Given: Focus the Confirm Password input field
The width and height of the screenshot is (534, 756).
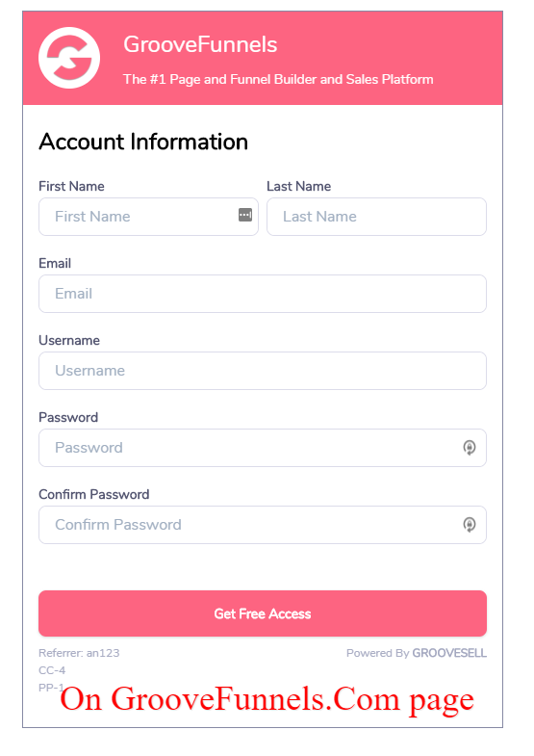Looking at the screenshot, I should tap(263, 525).
